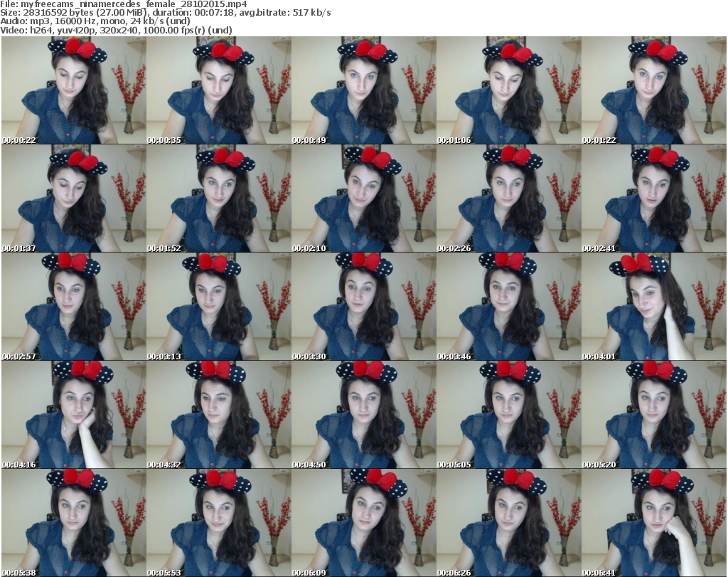Click the frame stamped 00:06:41
Screen dimensions: 728x577
pyautogui.click(x=654, y=523)
